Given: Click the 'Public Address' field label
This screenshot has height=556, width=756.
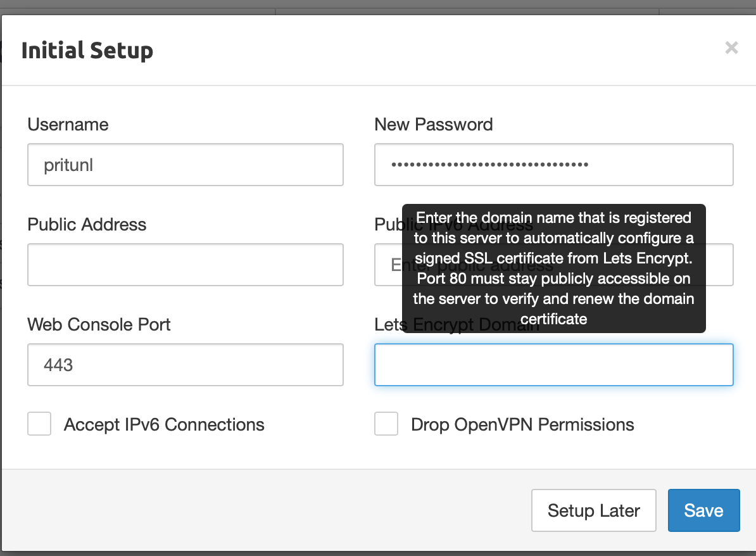Looking at the screenshot, I should click(x=87, y=224).
